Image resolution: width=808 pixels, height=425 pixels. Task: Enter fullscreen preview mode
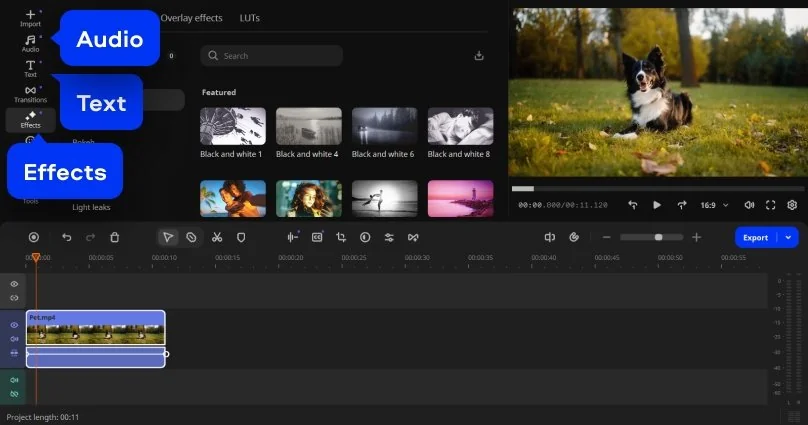[x=771, y=205]
